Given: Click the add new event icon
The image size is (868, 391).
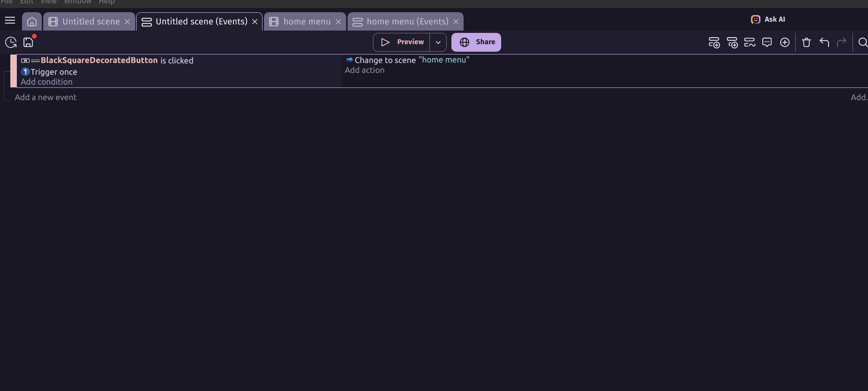Looking at the screenshot, I should (714, 42).
